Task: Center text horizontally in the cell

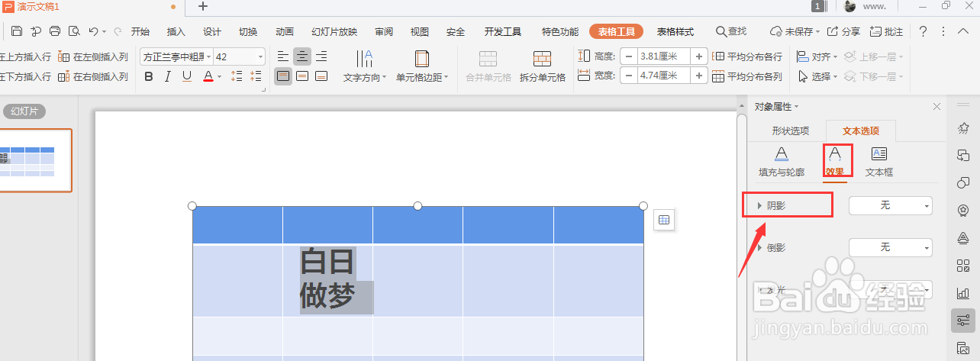Action: click(x=302, y=56)
